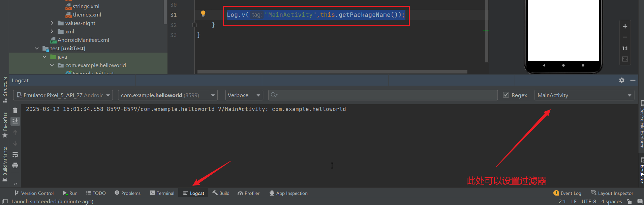Toggle scroll to end of log
The image size is (644, 205).
15,121
